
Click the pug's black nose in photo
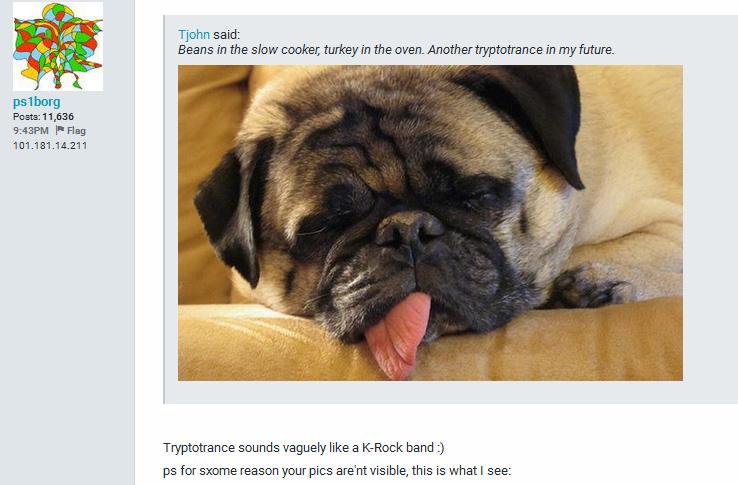pos(409,231)
